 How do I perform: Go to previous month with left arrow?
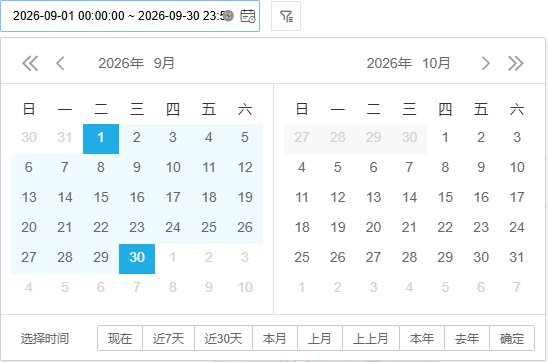tap(60, 64)
